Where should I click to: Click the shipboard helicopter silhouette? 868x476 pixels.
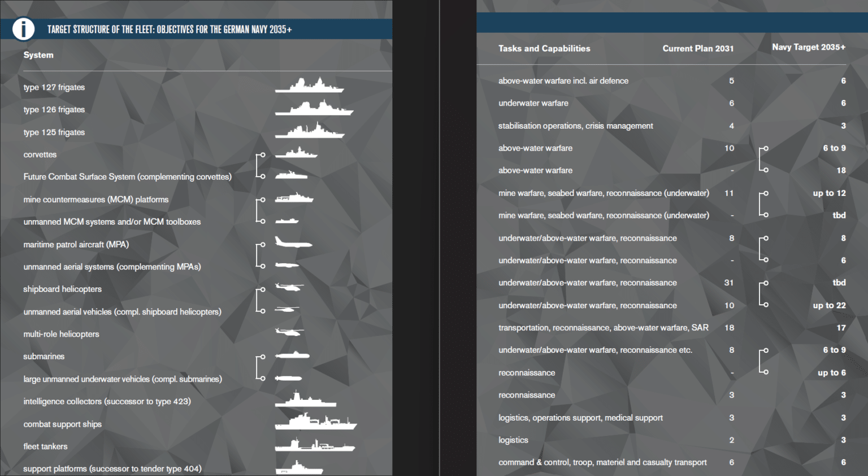point(289,287)
